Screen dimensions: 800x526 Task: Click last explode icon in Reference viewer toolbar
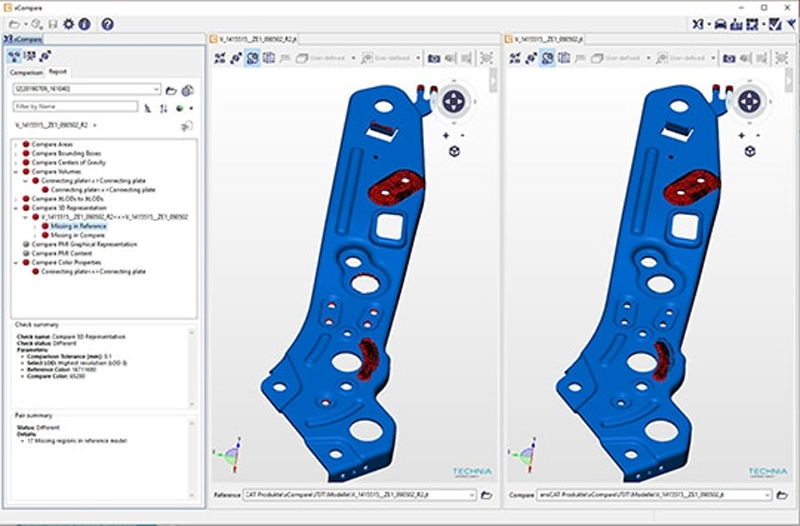click(x=486, y=58)
